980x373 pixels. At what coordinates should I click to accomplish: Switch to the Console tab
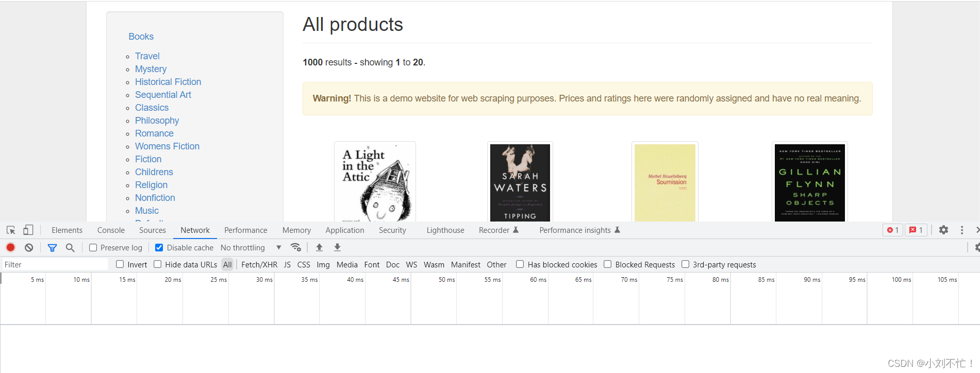[111, 230]
